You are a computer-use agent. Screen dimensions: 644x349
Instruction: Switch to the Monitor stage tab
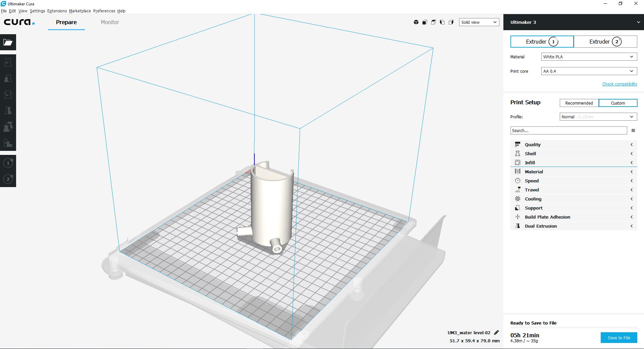(x=110, y=22)
